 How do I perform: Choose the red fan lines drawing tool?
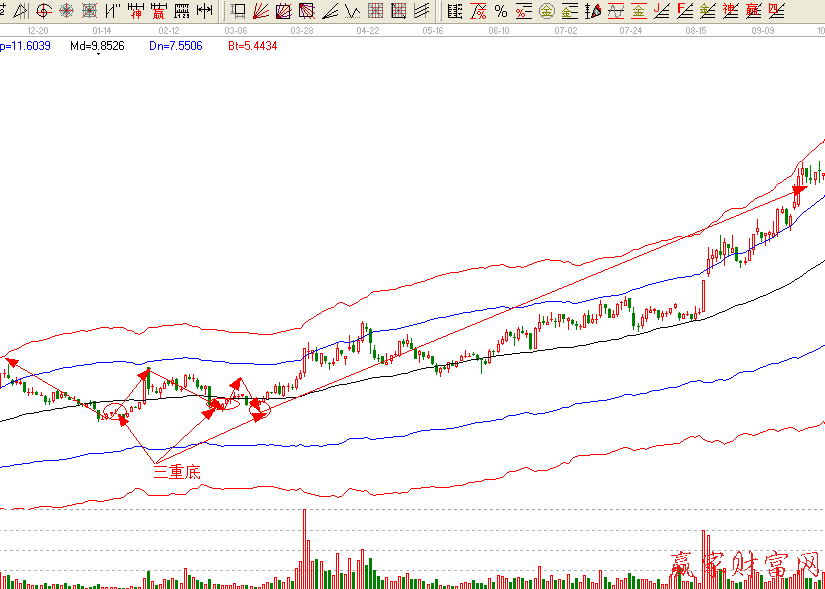[x=260, y=12]
